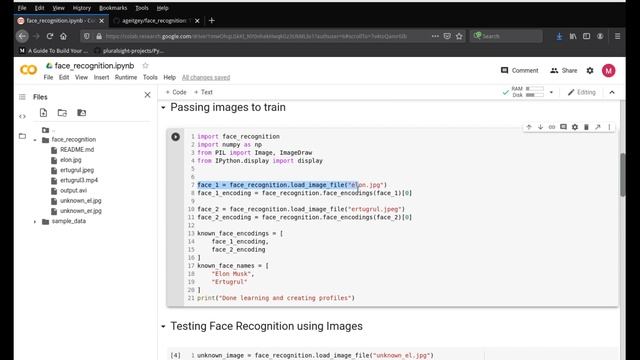The image size is (640, 360).
Task: Click All changes saved link
Action: click(206, 77)
